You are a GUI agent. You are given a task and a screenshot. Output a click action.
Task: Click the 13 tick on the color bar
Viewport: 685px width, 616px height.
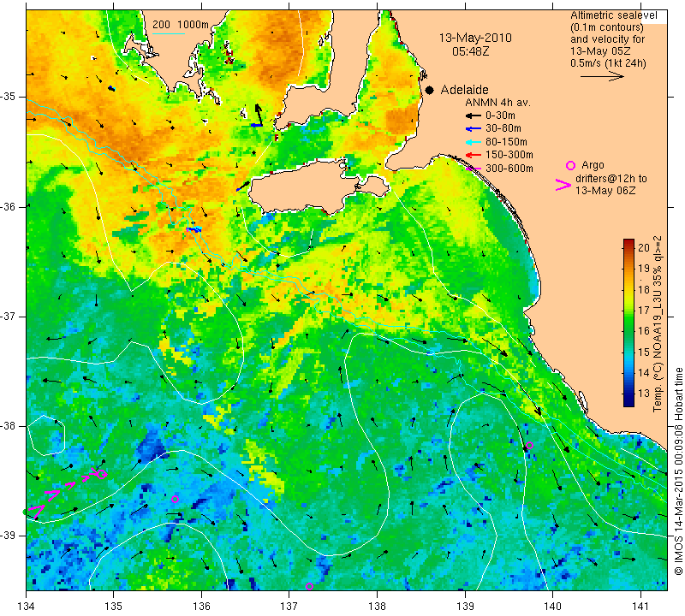644,394
